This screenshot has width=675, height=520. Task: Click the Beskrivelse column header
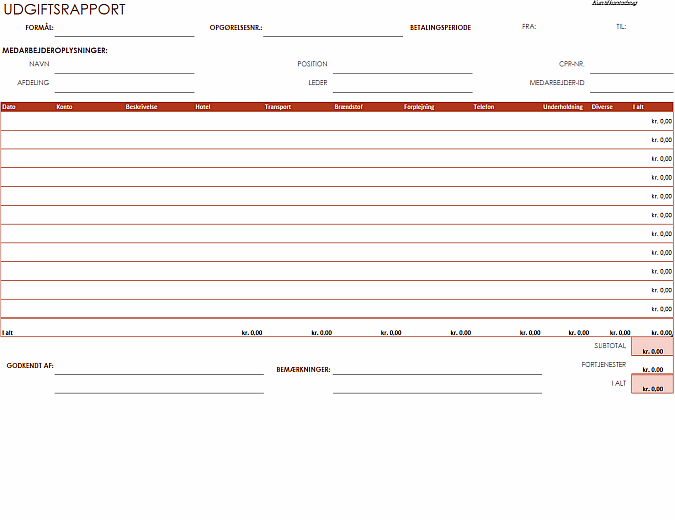click(x=141, y=106)
